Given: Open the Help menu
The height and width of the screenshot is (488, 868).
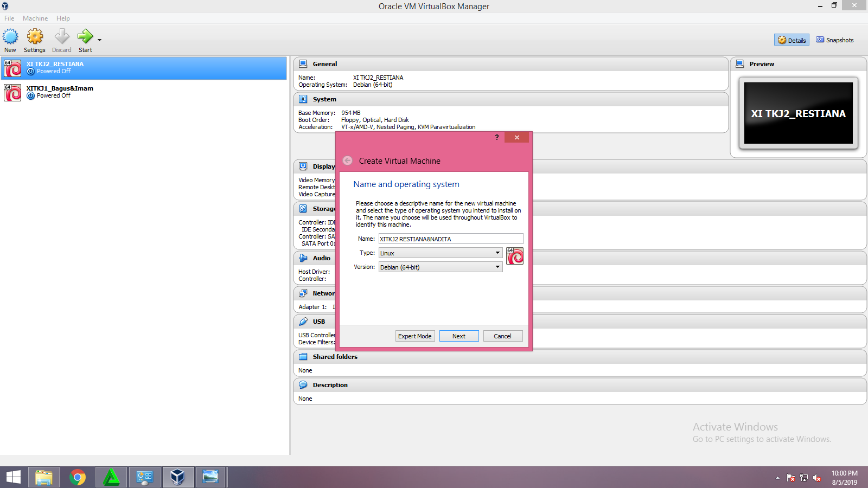Looking at the screenshot, I should tap(63, 18).
